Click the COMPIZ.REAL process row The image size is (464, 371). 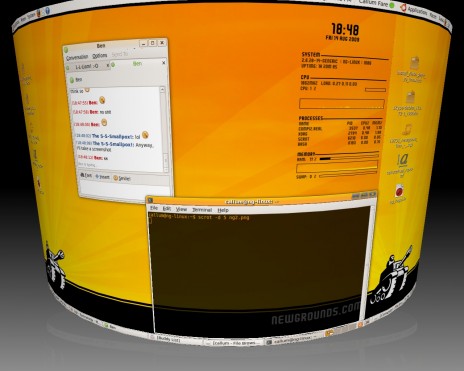tap(339, 128)
